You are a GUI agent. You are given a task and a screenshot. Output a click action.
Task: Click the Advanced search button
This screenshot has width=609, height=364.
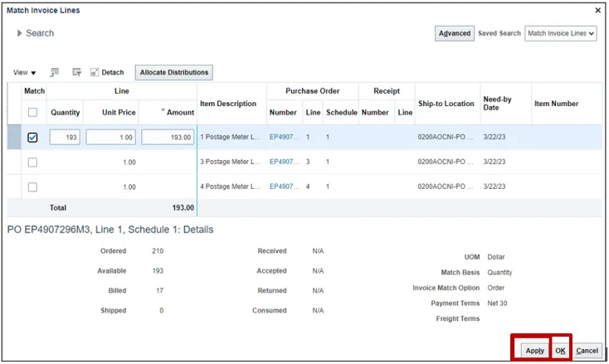coord(454,33)
